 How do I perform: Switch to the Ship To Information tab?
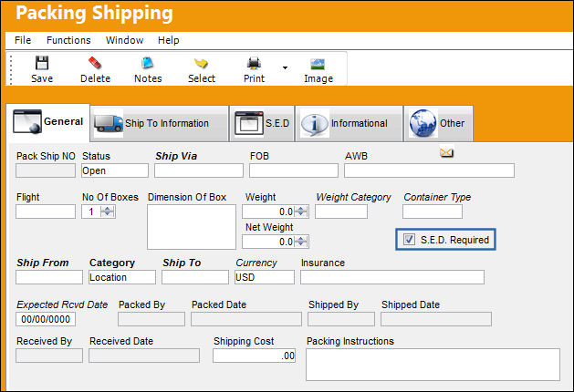160,123
